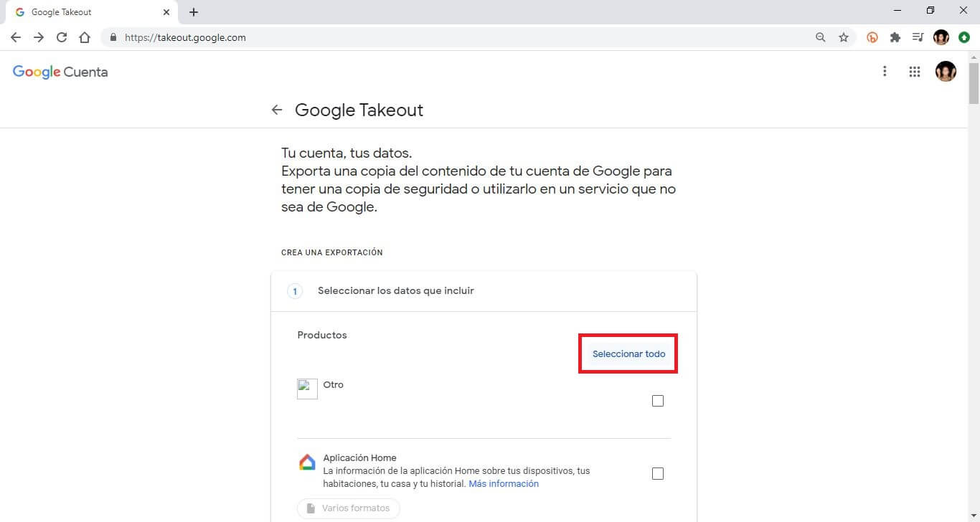Viewport: 980px width, 522px height.
Task: Open the orange extension icon in toolbar
Action: pyautogui.click(x=872, y=37)
